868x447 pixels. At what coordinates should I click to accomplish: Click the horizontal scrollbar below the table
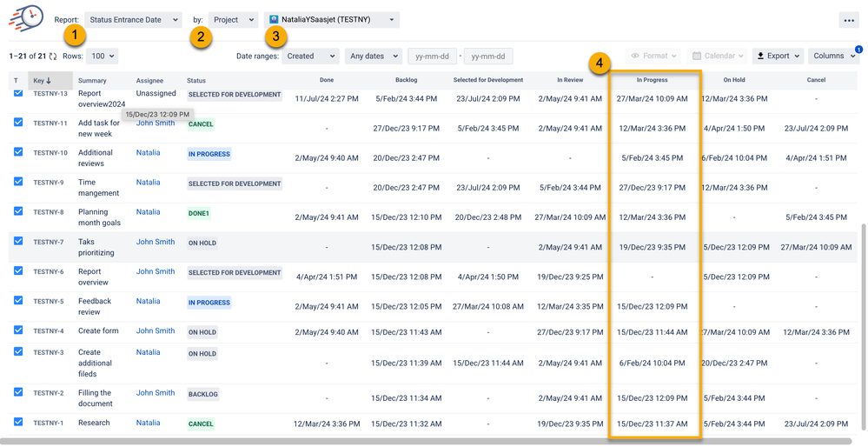426,442
